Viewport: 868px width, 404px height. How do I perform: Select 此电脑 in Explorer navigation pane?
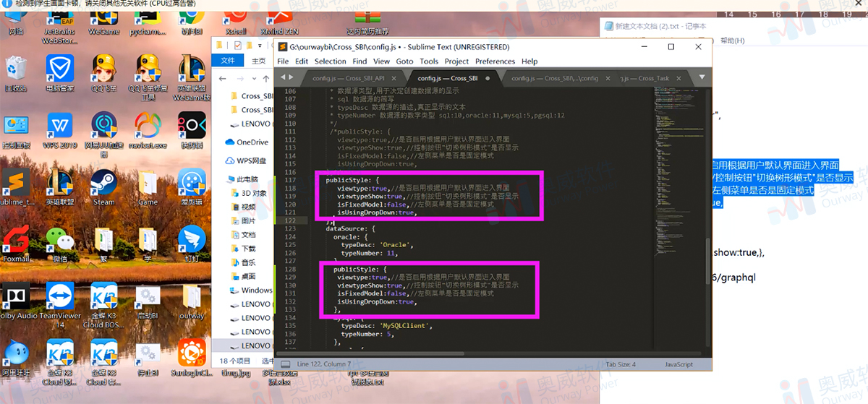pyautogui.click(x=241, y=179)
